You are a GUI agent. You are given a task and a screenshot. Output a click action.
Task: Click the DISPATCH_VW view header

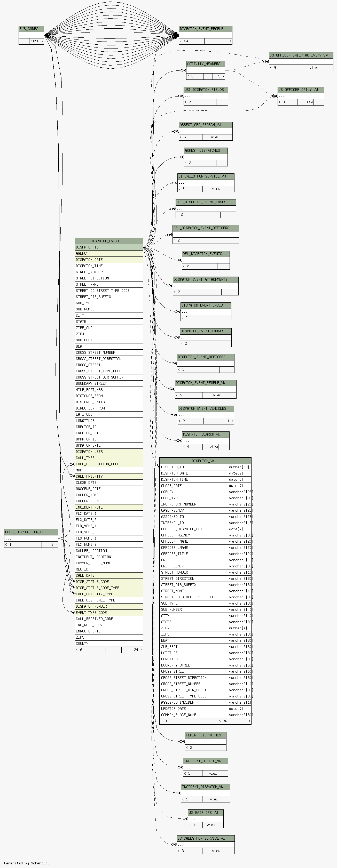[x=206, y=461]
